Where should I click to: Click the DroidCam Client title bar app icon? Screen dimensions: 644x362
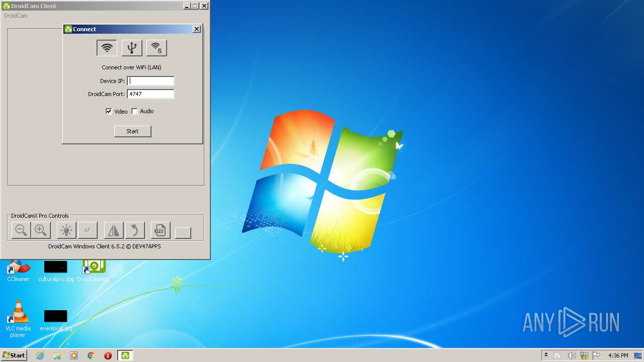pyautogui.click(x=7, y=6)
